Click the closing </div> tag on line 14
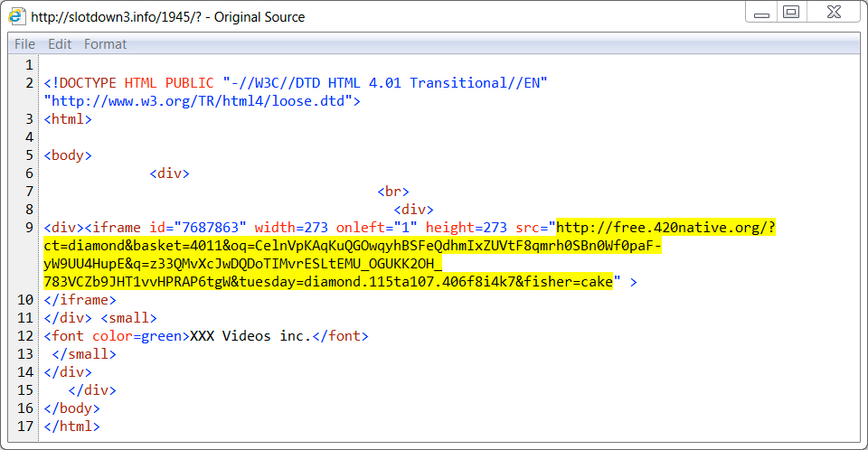The image size is (868, 450). (x=68, y=372)
